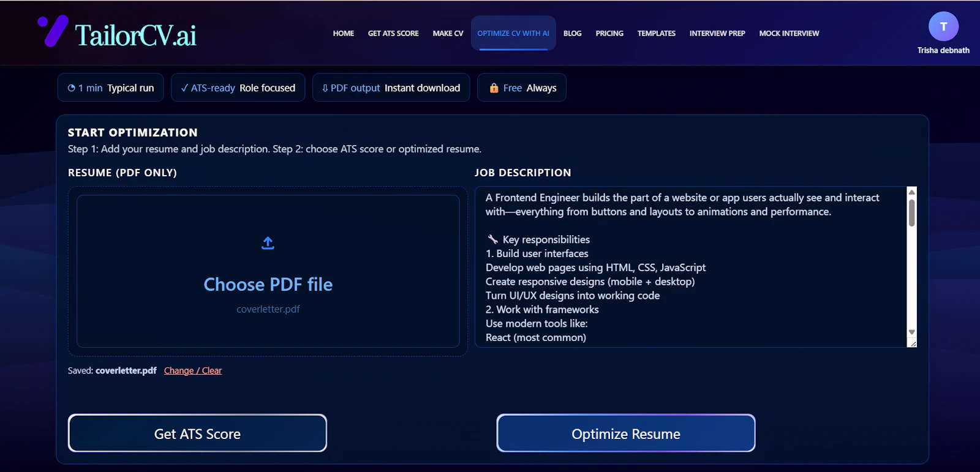Click the job description scrollbar up arrow
This screenshot has width=980, height=472.
click(911, 192)
